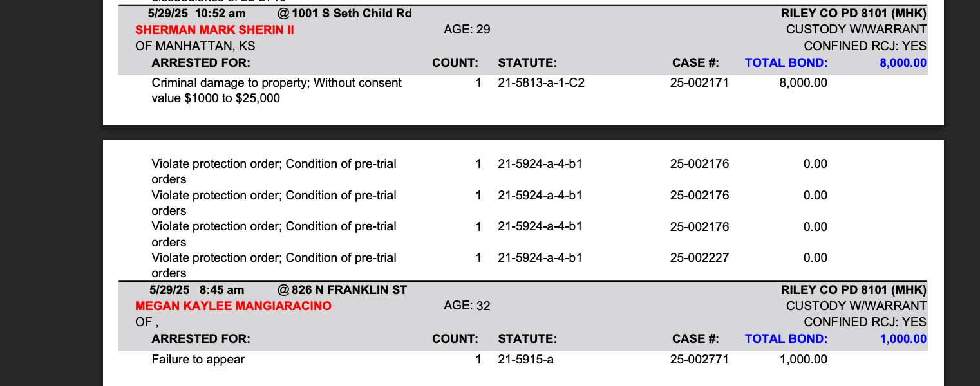Click statute code 21-5915-a

[x=525, y=360]
